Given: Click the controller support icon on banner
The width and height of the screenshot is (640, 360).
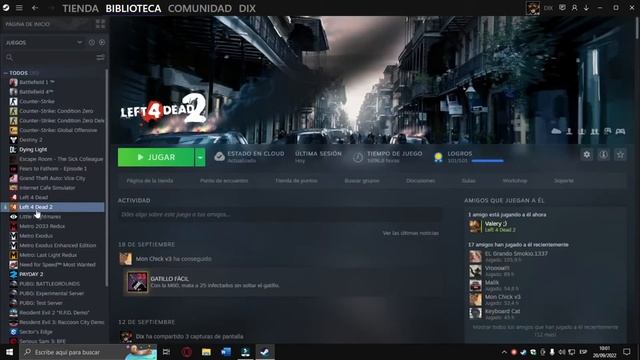Looking at the screenshot, I should 620,131.
